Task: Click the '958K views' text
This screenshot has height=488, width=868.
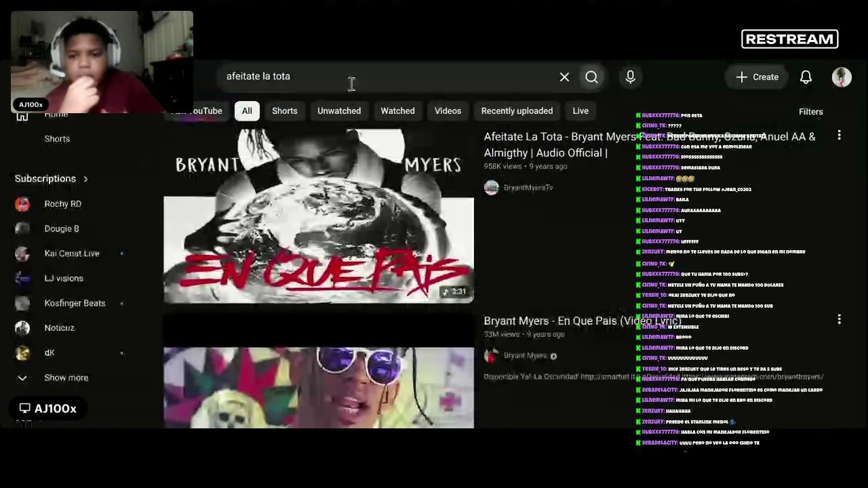Action: coord(502,167)
